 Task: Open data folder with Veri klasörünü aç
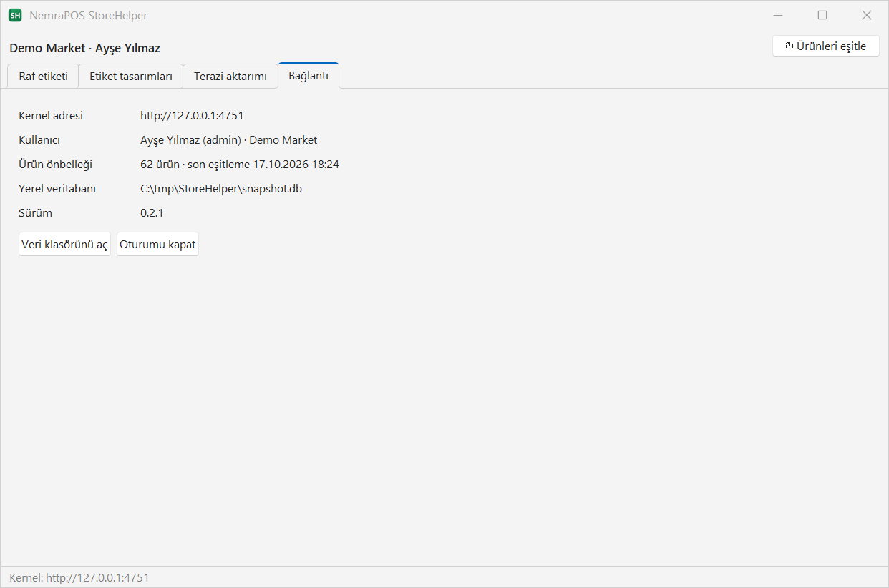(x=65, y=244)
